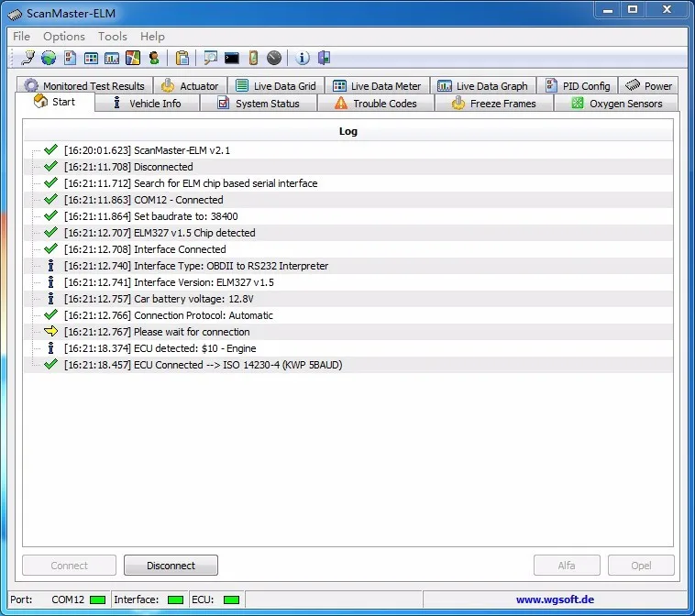Click the bar chart toolbar icon
This screenshot has height=616, width=695.
(112, 58)
